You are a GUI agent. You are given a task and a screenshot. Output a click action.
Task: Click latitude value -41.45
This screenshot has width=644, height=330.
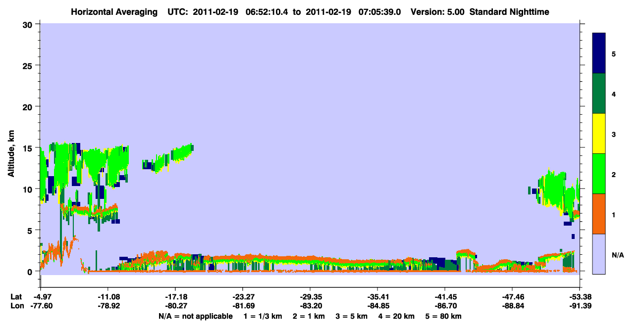point(444,297)
